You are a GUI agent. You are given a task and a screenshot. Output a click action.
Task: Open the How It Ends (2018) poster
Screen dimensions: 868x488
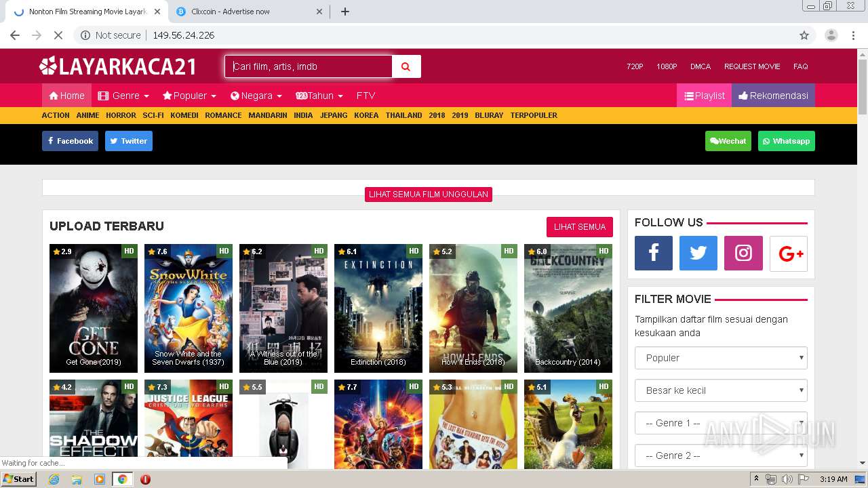pos(473,308)
